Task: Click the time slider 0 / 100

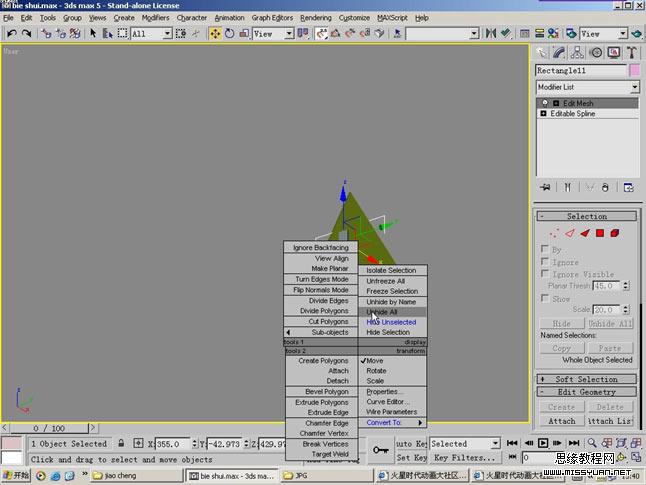Action: click(49, 428)
